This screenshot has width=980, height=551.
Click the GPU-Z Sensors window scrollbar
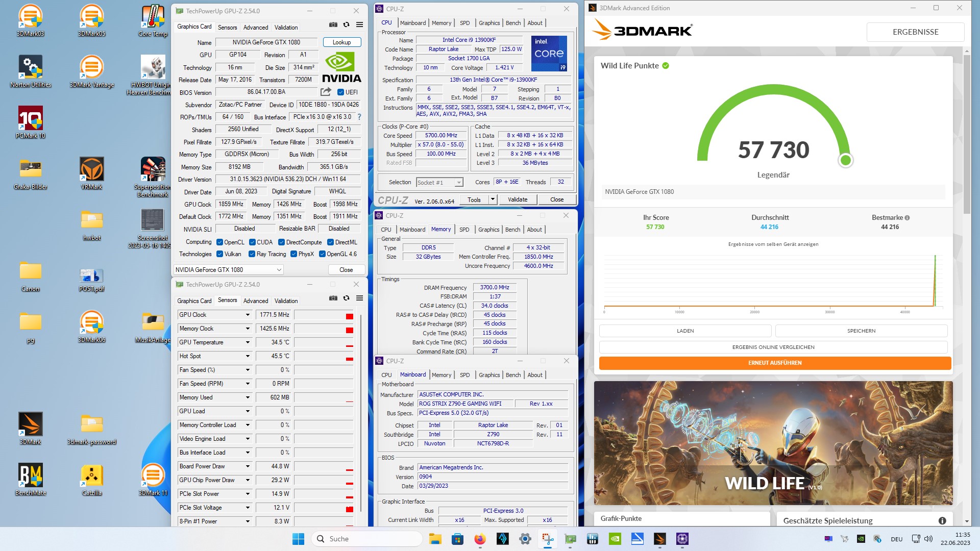[x=361, y=413]
